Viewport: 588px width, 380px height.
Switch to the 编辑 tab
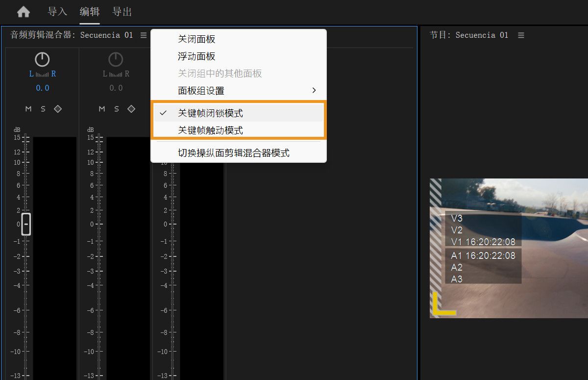click(x=90, y=12)
